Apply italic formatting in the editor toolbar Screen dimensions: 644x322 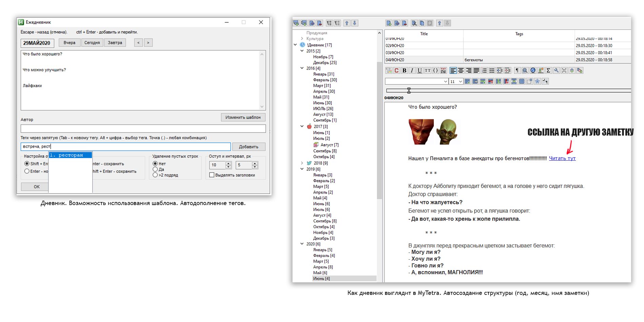tap(412, 71)
